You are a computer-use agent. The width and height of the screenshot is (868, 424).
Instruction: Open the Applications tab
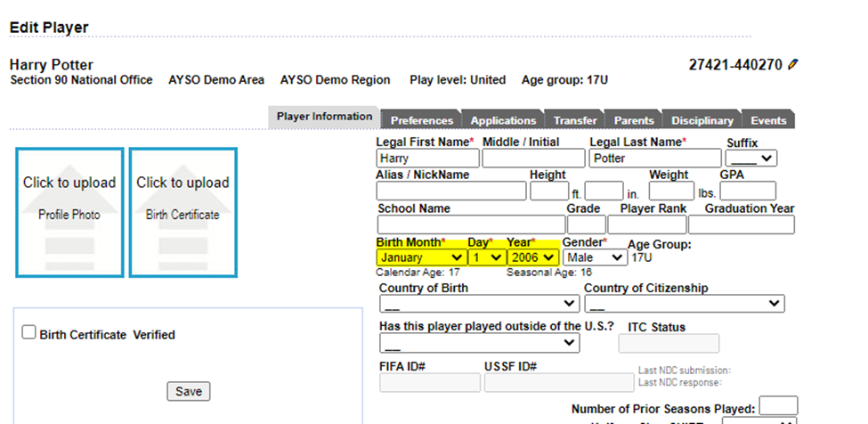[503, 120]
